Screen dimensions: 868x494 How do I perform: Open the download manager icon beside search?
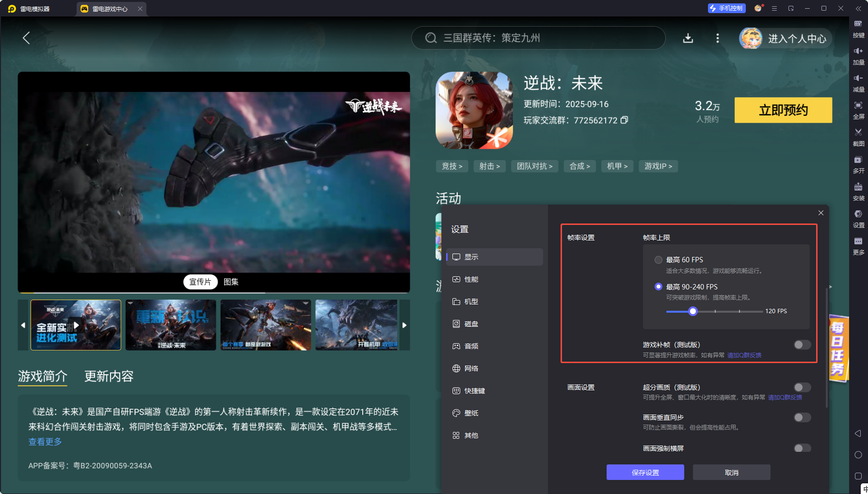(688, 38)
